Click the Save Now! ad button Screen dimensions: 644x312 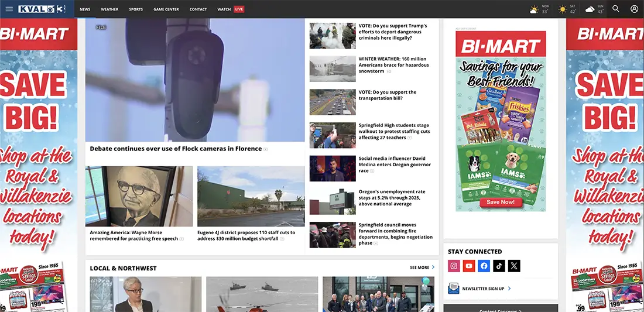tap(501, 202)
